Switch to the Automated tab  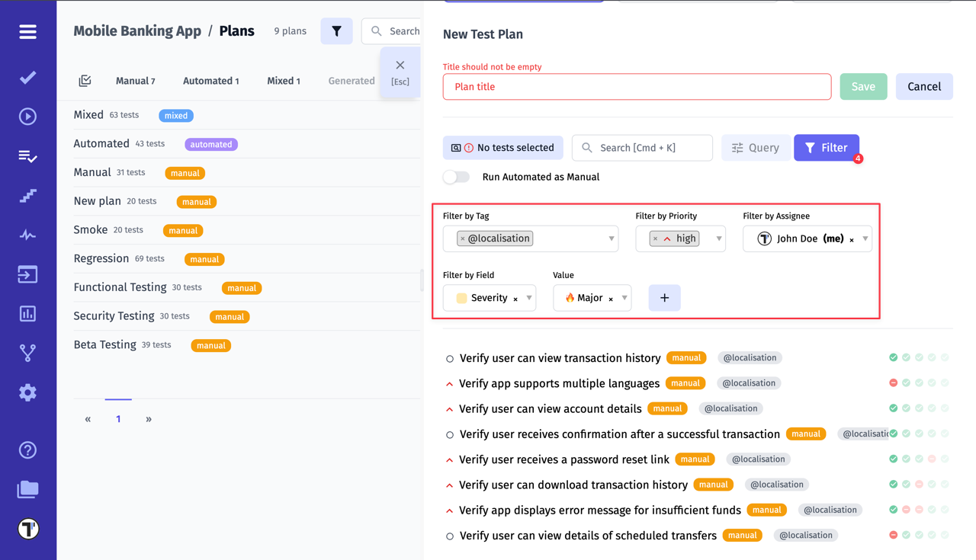click(210, 80)
